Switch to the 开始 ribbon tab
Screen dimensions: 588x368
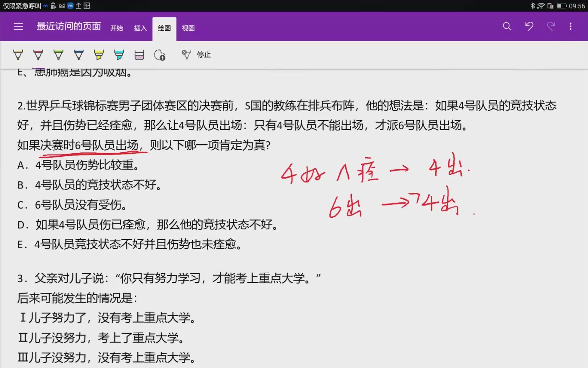117,28
